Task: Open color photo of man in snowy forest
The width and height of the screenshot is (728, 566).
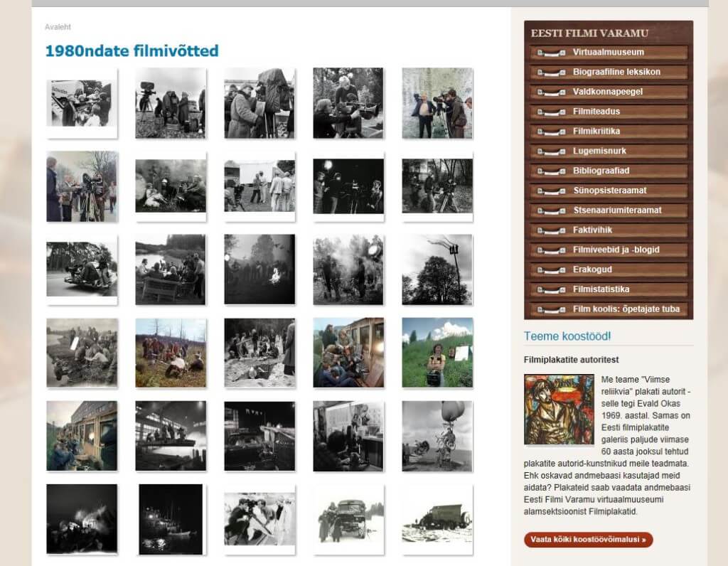Action: point(437,103)
